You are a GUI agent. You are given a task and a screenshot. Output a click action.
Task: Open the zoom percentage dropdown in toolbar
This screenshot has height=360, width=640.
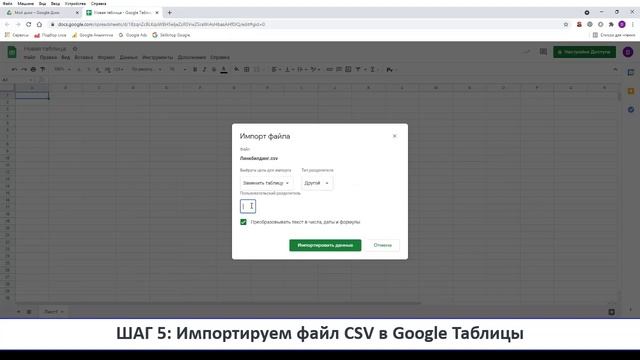click(62, 69)
